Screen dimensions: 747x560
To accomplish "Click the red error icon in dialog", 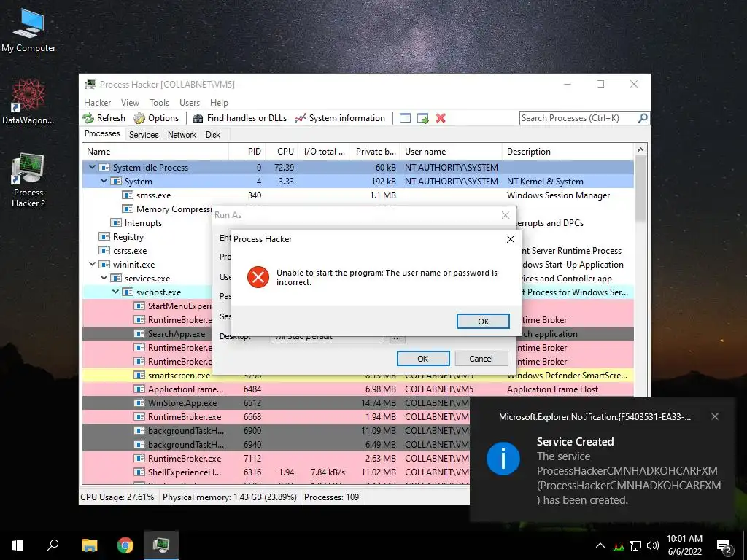I will [258, 277].
